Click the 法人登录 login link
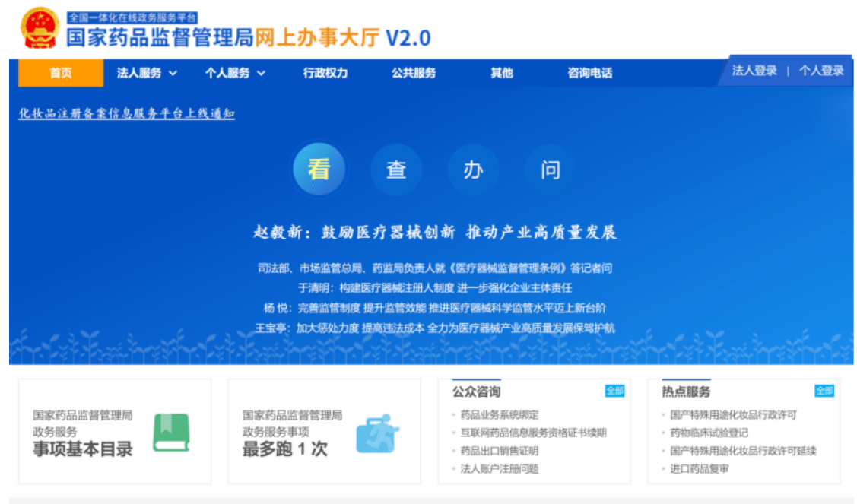Image resolution: width=857 pixels, height=504 pixels. click(x=754, y=71)
